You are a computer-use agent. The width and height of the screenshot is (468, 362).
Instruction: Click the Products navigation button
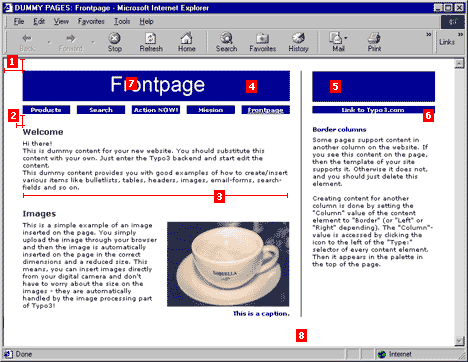[46, 110]
